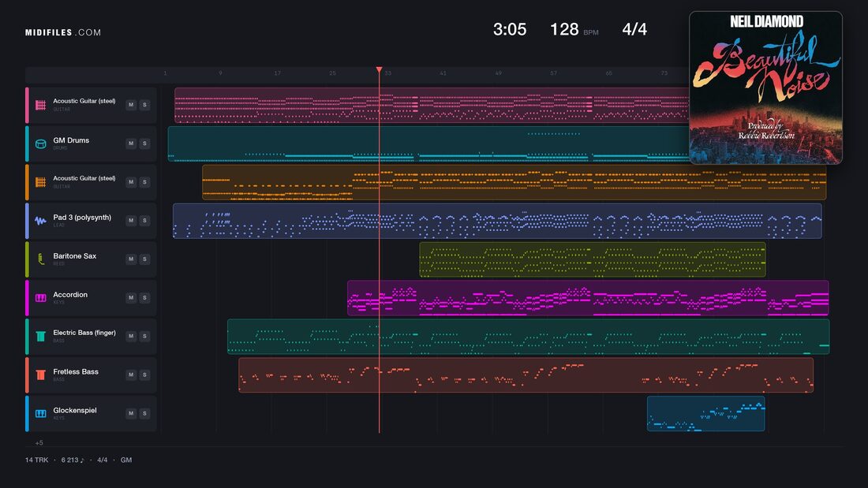The width and height of the screenshot is (868, 488).
Task: Click the Glockenspiel keyboard icon
Action: click(x=40, y=413)
